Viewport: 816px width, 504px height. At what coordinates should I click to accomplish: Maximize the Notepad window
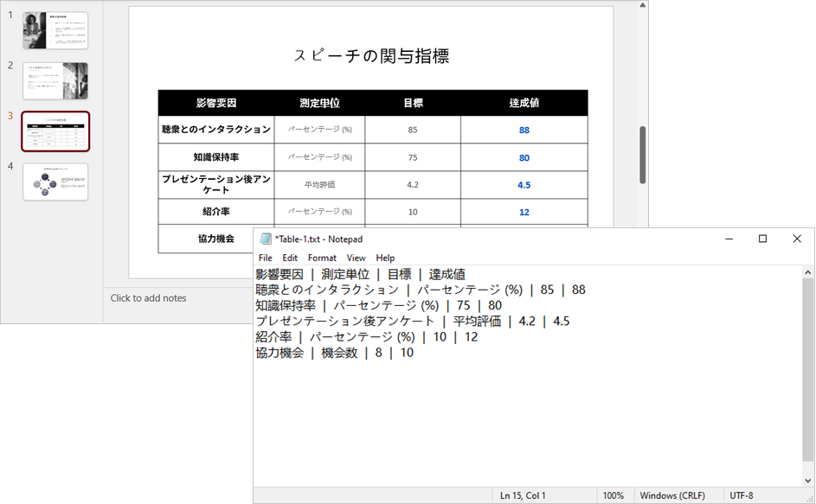tap(763, 239)
